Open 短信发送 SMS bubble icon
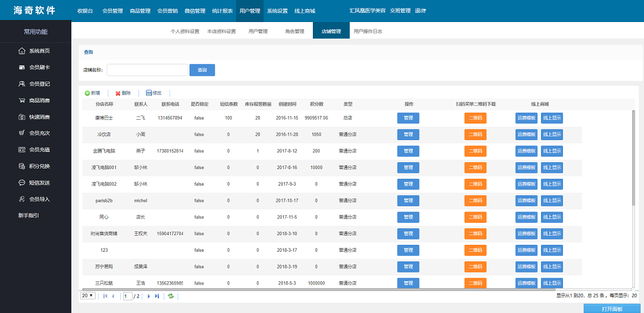Viewport: 644px width, 313px height. coord(21,183)
